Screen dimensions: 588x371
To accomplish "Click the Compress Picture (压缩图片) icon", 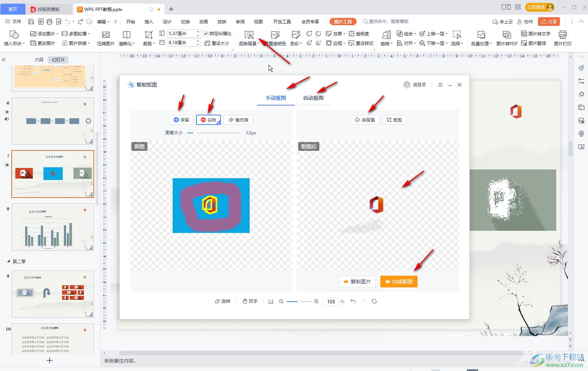I will coord(106,38).
